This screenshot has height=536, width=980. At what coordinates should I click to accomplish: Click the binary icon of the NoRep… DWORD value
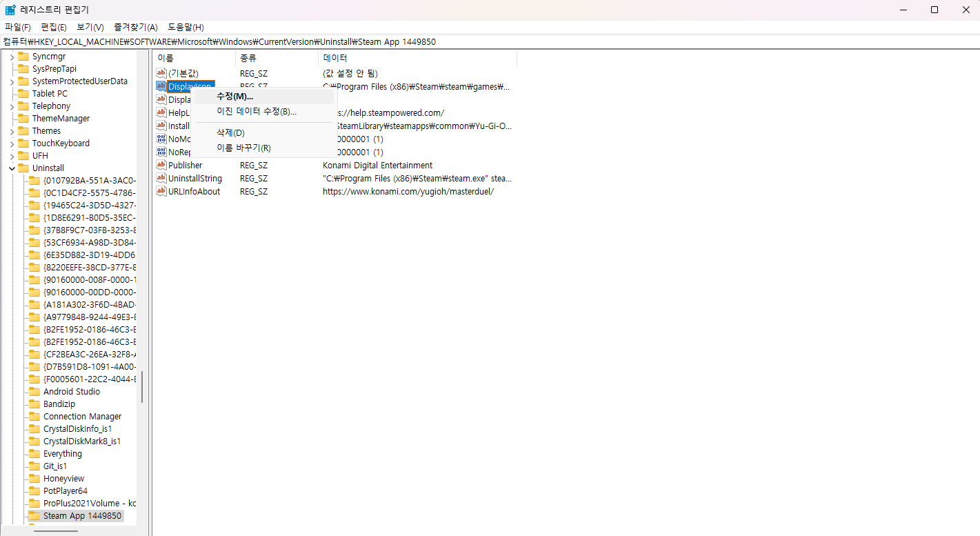[x=161, y=152]
